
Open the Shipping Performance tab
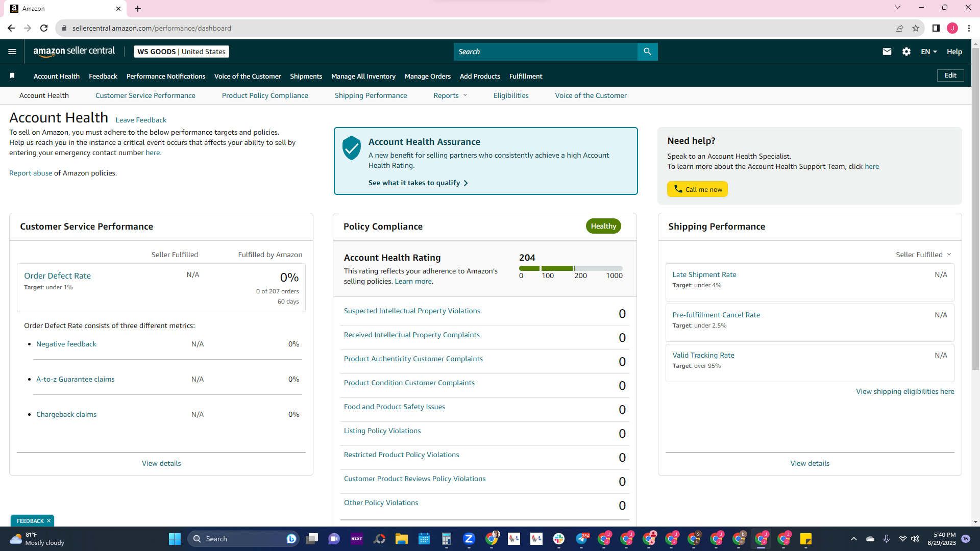(x=371, y=95)
